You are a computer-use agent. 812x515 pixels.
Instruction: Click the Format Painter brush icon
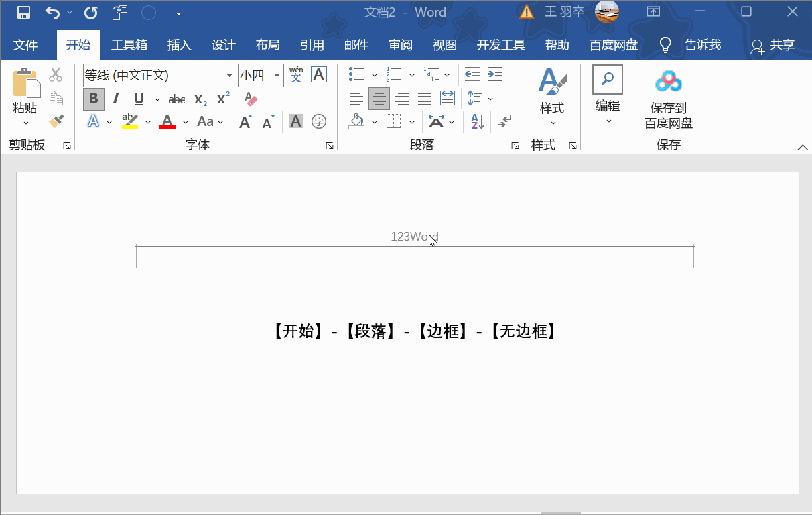pyautogui.click(x=56, y=121)
